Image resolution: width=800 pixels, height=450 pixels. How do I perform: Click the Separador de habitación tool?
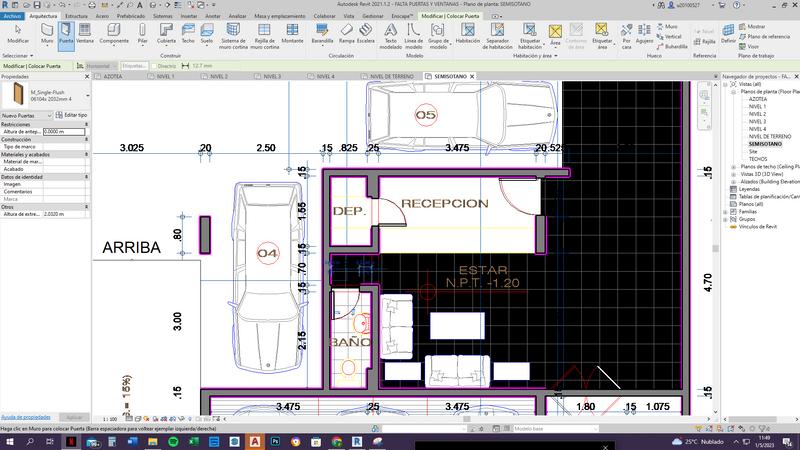click(x=497, y=36)
